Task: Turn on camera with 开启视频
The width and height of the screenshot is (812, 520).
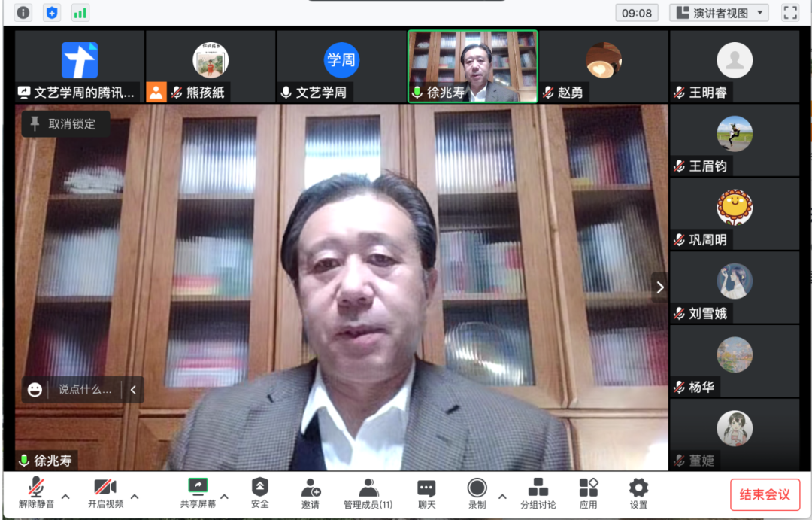Action: (105, 493)
